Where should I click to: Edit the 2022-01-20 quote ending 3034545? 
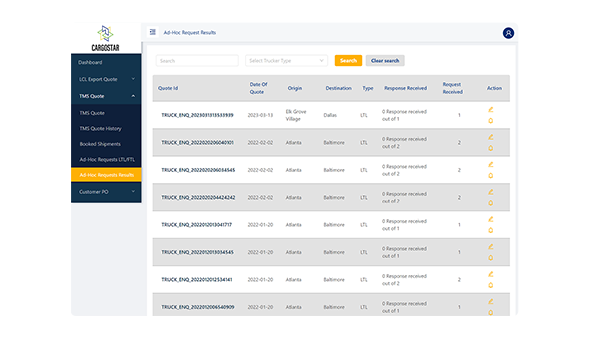(490, 246)
